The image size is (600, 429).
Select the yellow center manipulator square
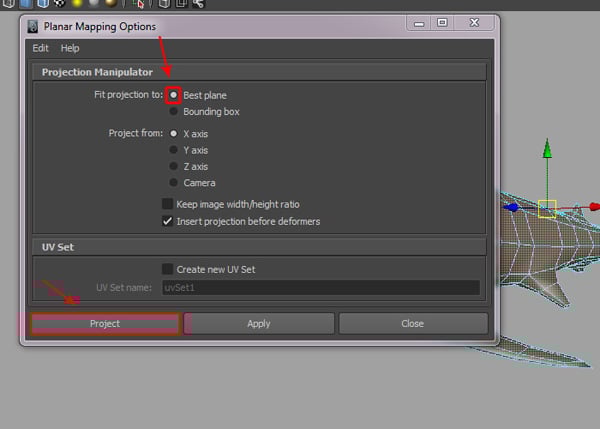[547, 208]
